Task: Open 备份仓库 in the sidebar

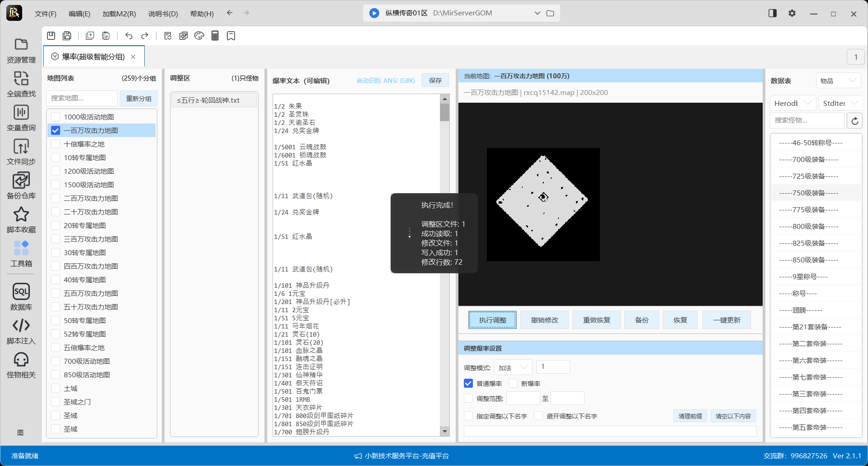Action: pos(21,186)
